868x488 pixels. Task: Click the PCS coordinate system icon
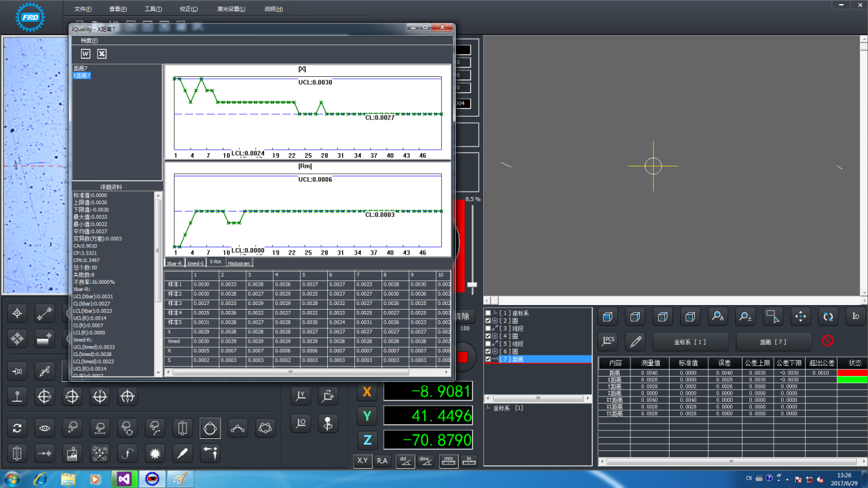pos(608,341)
